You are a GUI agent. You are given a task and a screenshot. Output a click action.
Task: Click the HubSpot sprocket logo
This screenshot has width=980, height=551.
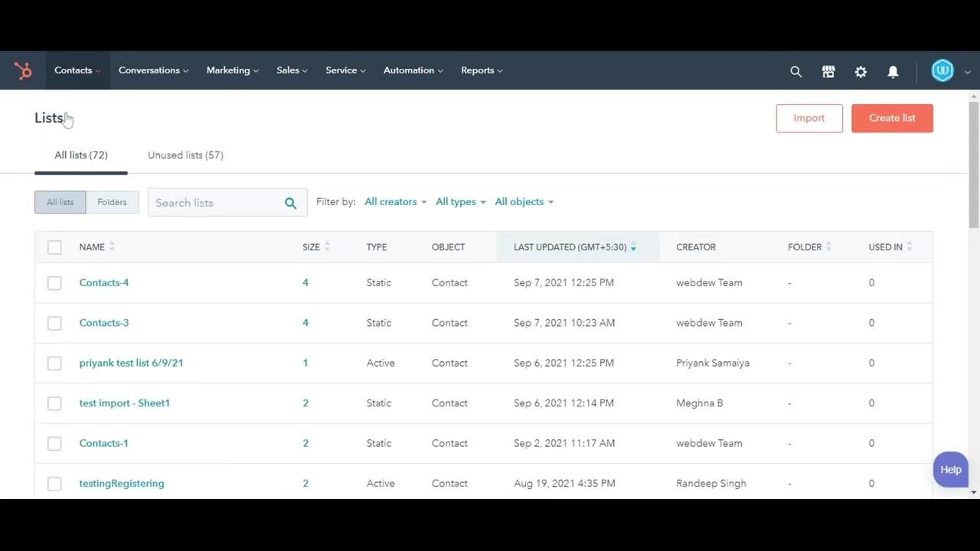[23, 71]
